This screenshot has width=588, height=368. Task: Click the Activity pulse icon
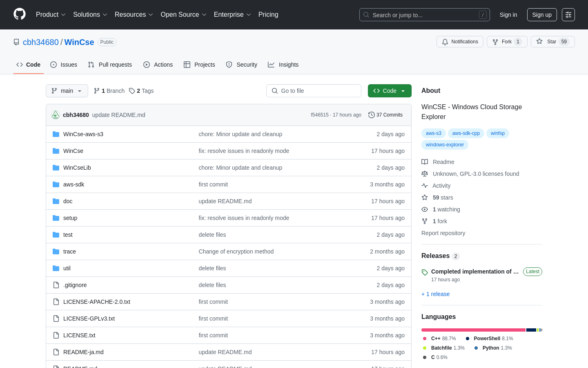[x=425, y=186]
